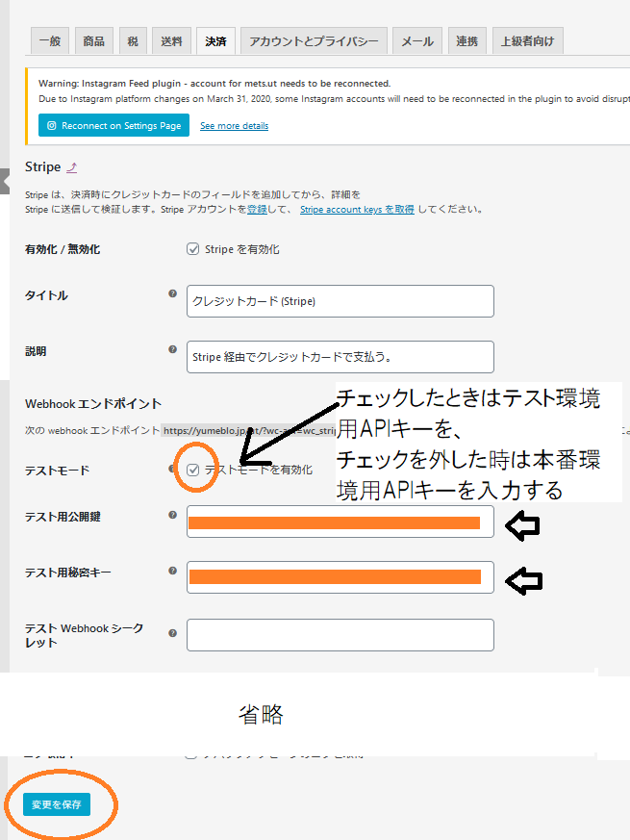
Task: Click help icon next to タイトル
Action: 172,293
